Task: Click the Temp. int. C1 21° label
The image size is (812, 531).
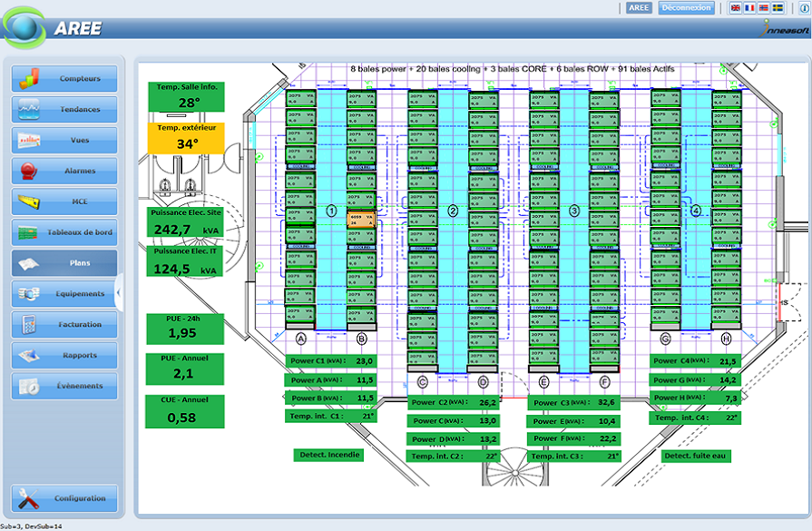Action: coord(330,416)
